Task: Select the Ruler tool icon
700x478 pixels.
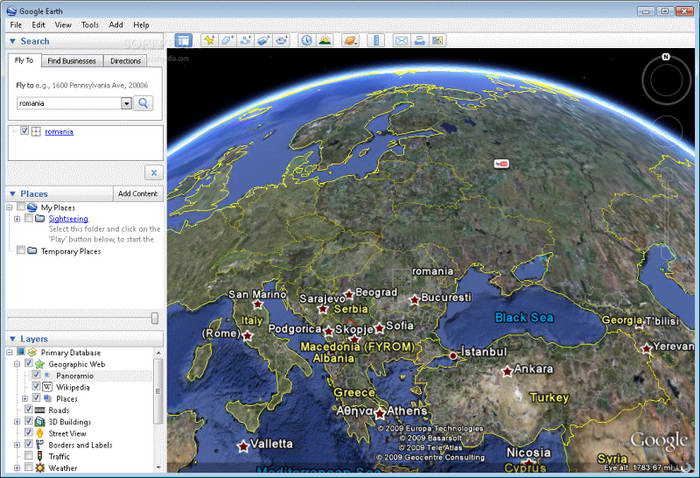Action: click(x=376, y=41)
